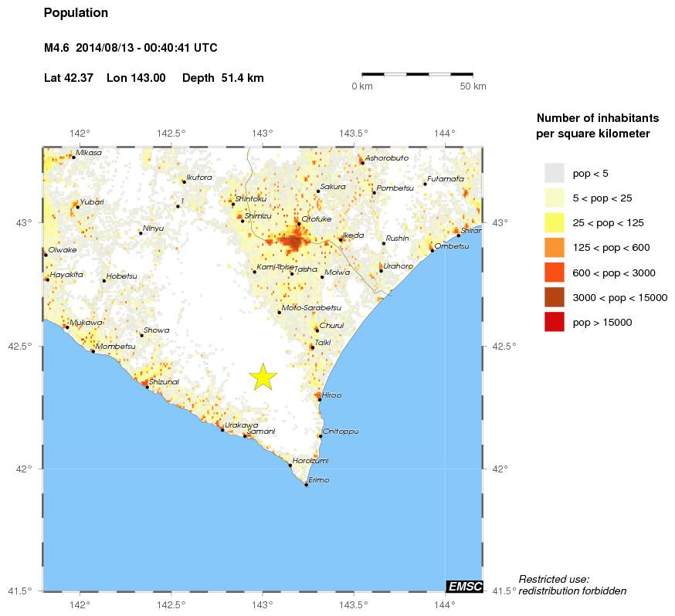
Task: Click the 'Number of inhabitants per square kilometer' heading
Action: pos(598,126)
